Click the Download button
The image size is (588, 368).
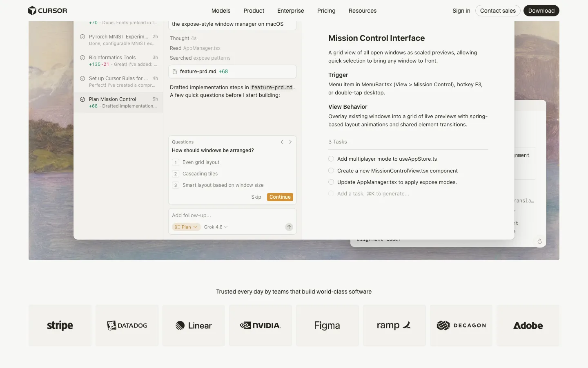[x=541, y=11]
